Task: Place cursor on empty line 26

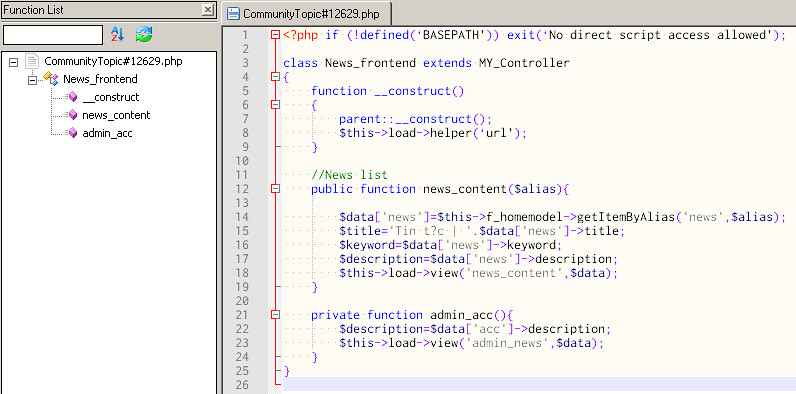Action: click(x=539, y=385)
